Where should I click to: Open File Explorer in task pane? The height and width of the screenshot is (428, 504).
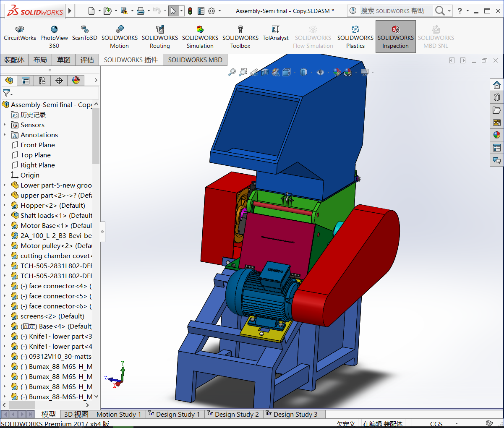coord(497,110)
